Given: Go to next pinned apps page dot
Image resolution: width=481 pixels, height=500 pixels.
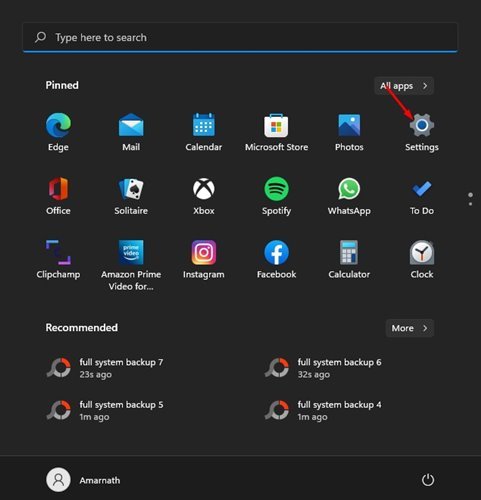Looking at the screenshot, I should 470,204.
